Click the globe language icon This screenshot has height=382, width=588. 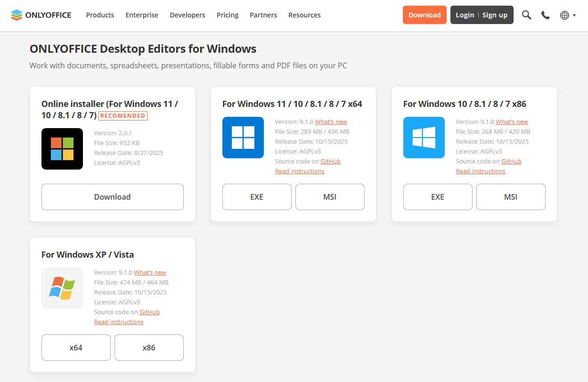point(564,15)
